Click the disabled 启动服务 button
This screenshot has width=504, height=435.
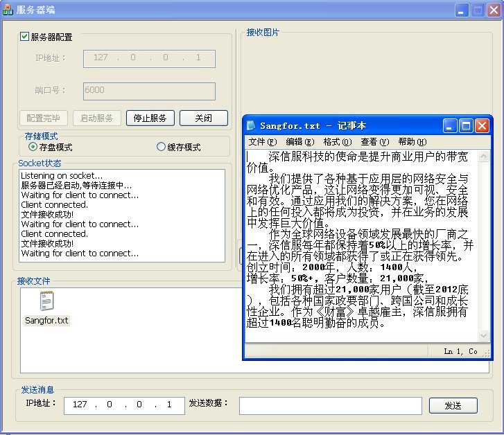(x=97, y=118)
